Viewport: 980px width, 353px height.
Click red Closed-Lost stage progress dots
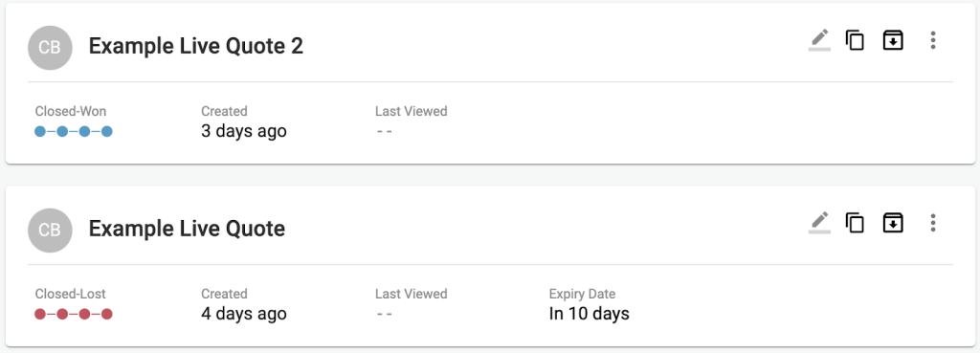[73, 314]
